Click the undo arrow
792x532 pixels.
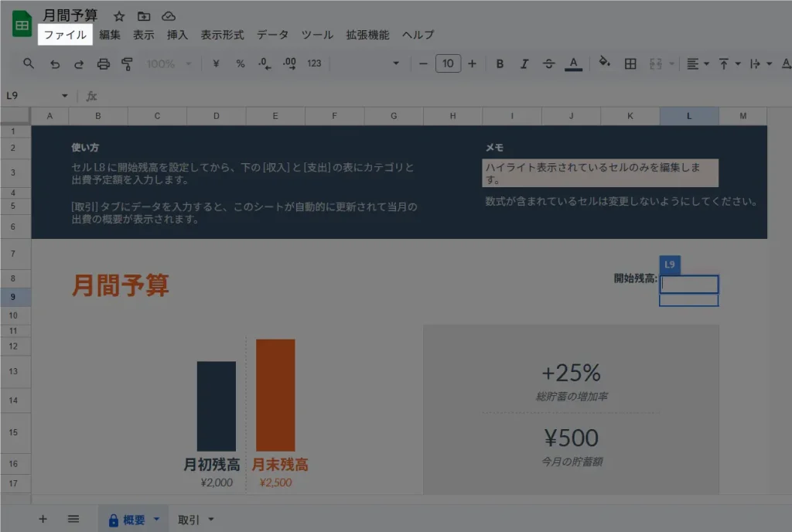click(55, 63)
